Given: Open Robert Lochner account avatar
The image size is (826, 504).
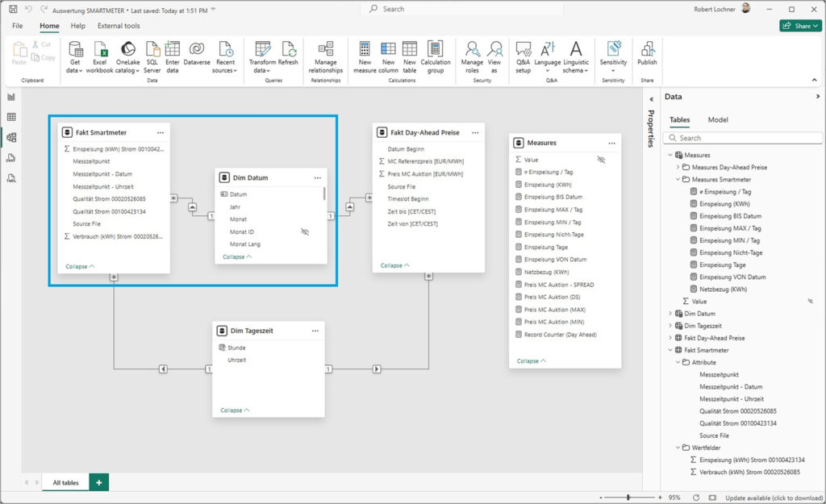Looking at the screenshot, I should (746, 9).
